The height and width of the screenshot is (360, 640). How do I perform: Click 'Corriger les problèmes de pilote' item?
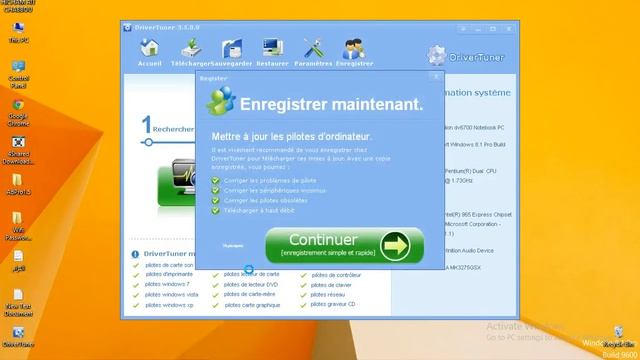[270, 180]
